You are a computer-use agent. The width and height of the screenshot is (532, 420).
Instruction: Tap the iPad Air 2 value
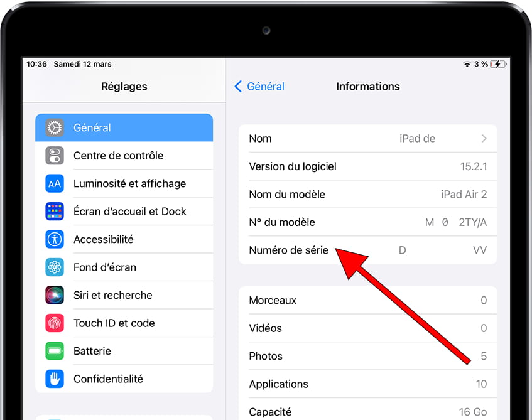(x=464, y=195)
